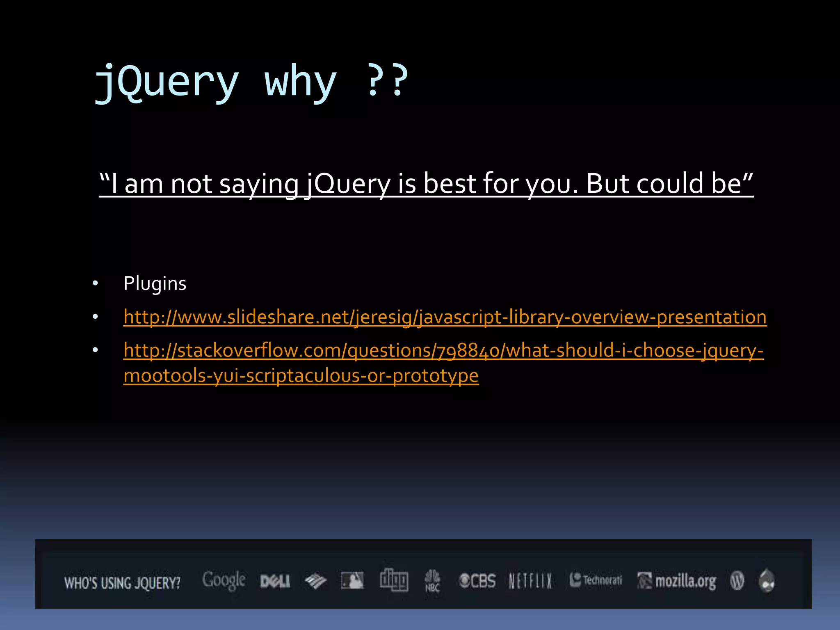840x630 pixels.
Task: Click the WordPress logo icon
Action: click(737, 581)
